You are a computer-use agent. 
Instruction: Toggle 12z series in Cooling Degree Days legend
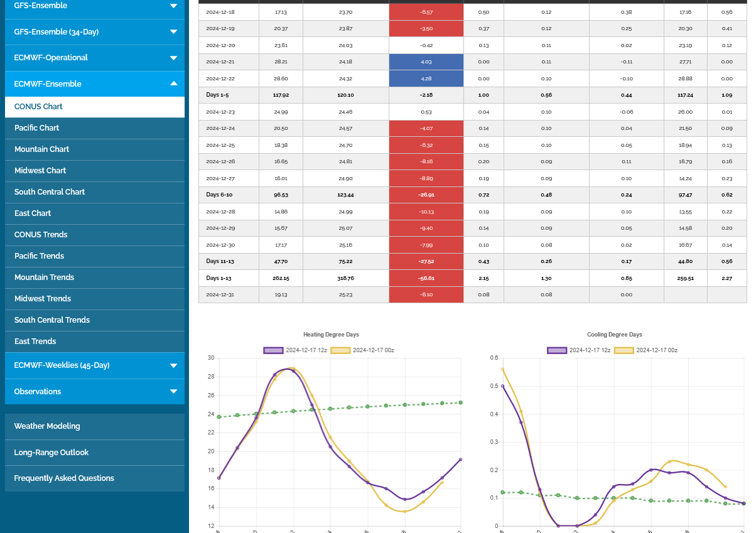[x=557, y=350]
